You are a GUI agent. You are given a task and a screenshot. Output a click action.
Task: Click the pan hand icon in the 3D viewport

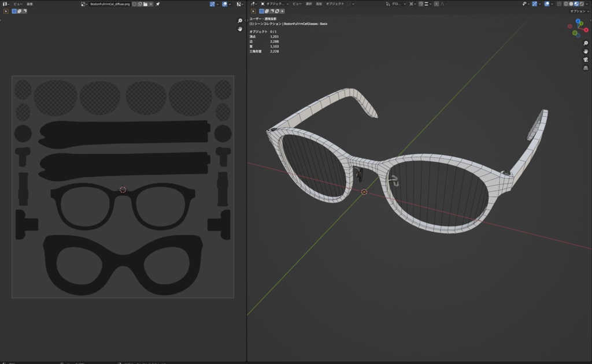(x=586, y=51)
